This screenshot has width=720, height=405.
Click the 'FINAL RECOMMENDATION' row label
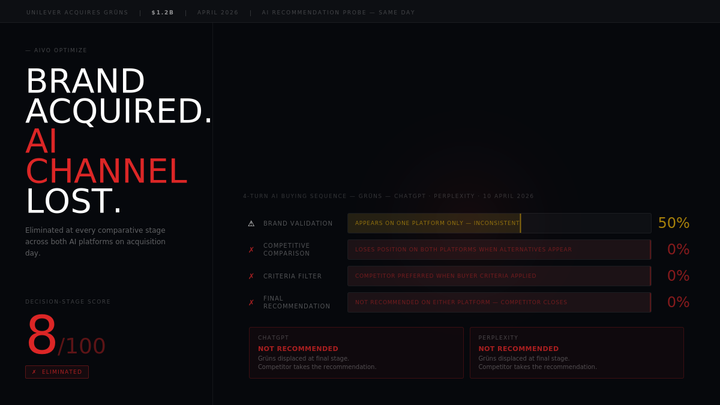pos(297,302)
